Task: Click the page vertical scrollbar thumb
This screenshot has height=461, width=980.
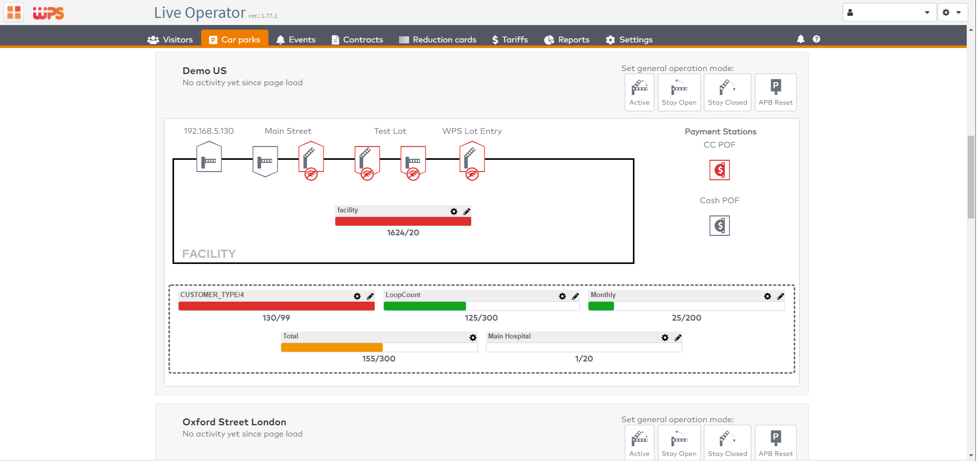Action: 971,177
